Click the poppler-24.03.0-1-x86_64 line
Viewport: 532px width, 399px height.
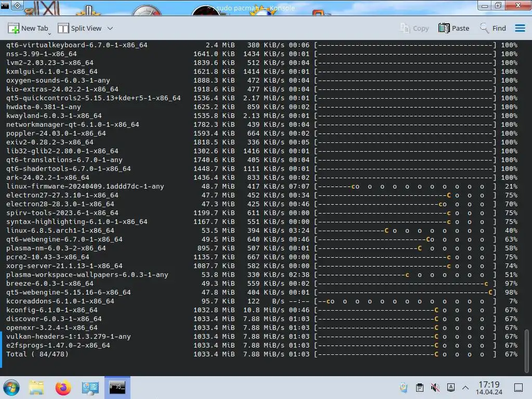tap(262, 134)
